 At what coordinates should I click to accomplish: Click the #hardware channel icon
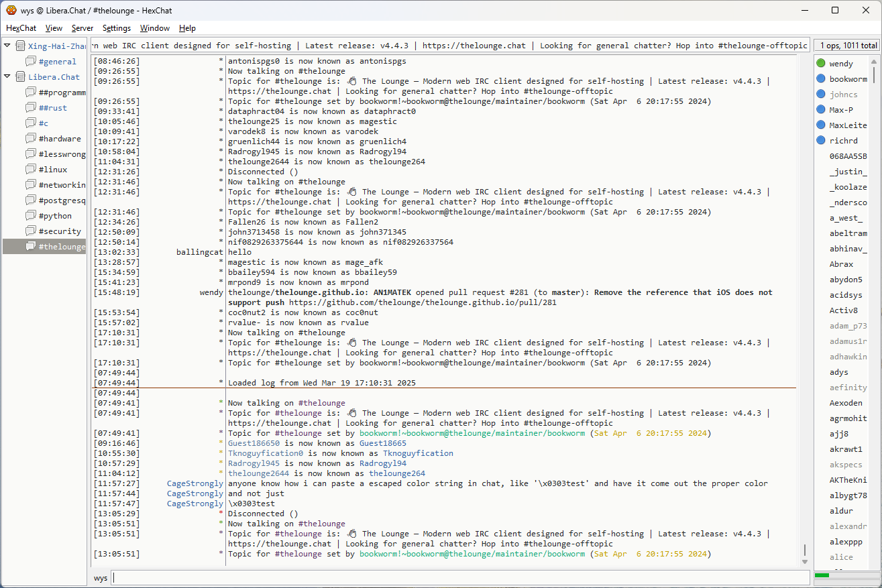30,139
